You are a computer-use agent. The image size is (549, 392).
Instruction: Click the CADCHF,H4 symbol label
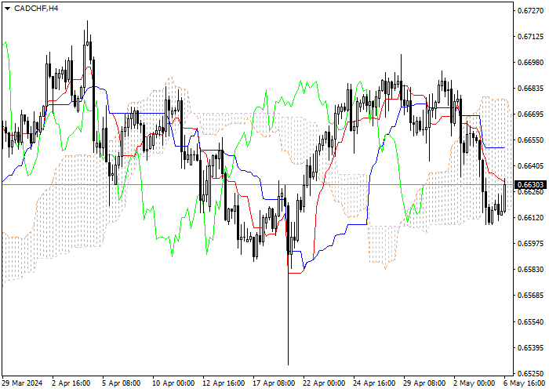[36, 9]
